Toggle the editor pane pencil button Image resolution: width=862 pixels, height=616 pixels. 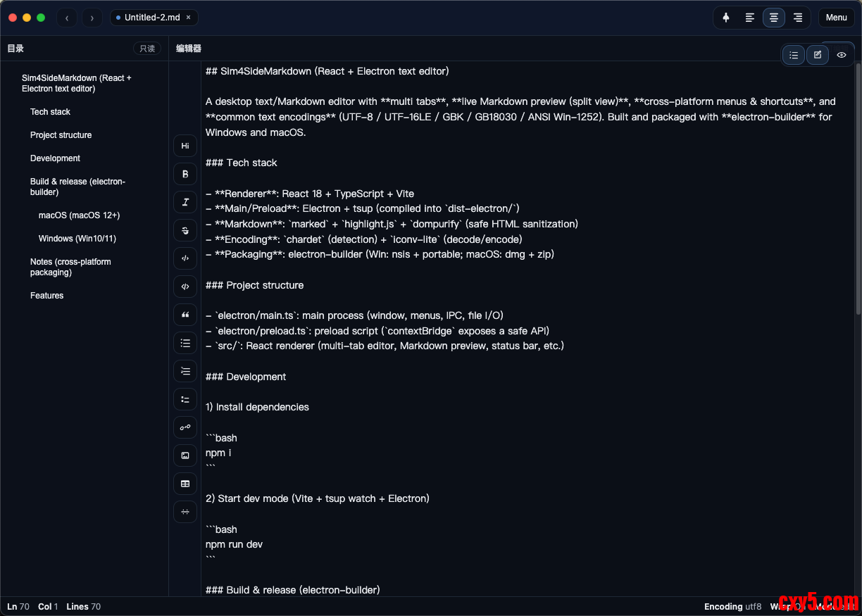818,55
